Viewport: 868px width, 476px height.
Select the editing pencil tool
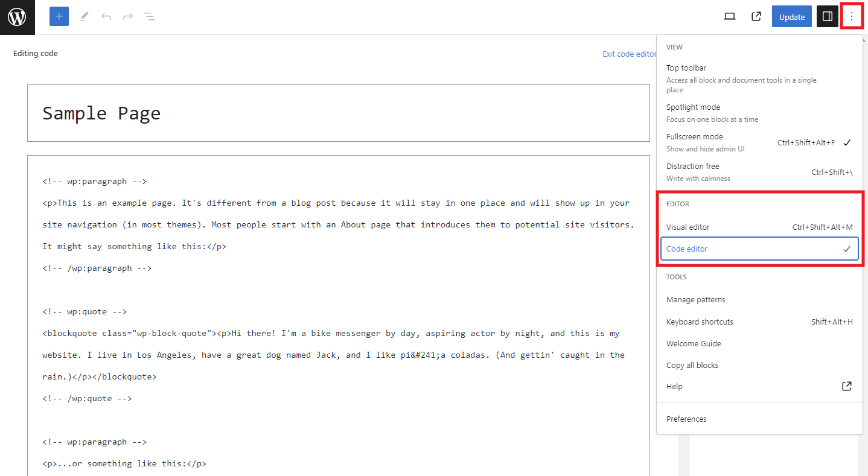[x=84, y=16]
